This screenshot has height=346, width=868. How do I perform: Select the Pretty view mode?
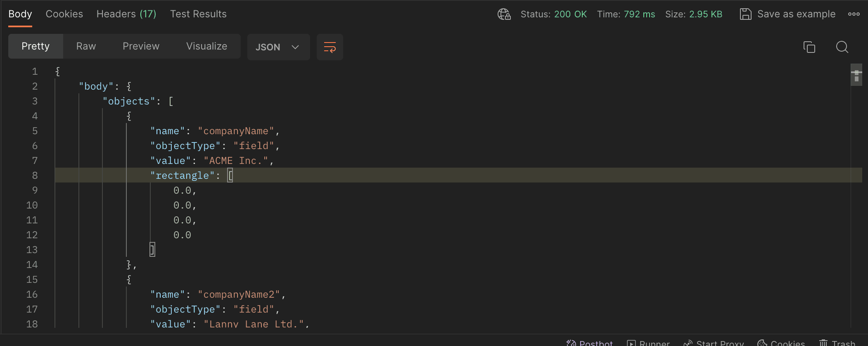tap(36, 46)
